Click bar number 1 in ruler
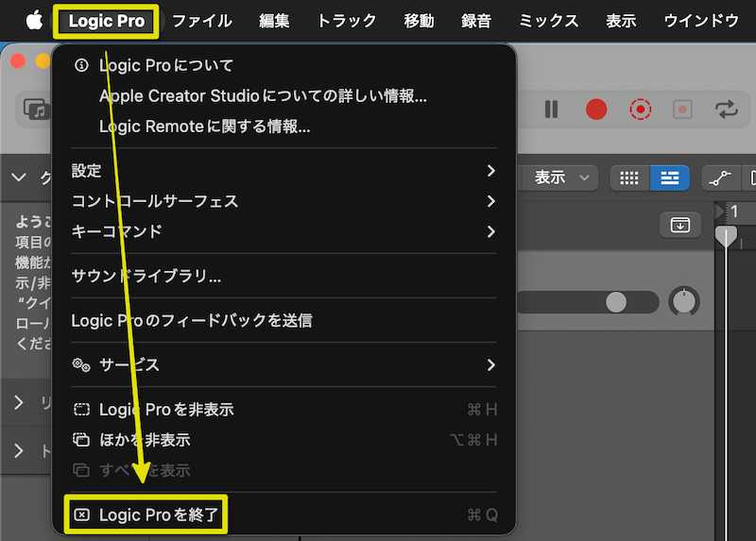 (x=734, y=211)
